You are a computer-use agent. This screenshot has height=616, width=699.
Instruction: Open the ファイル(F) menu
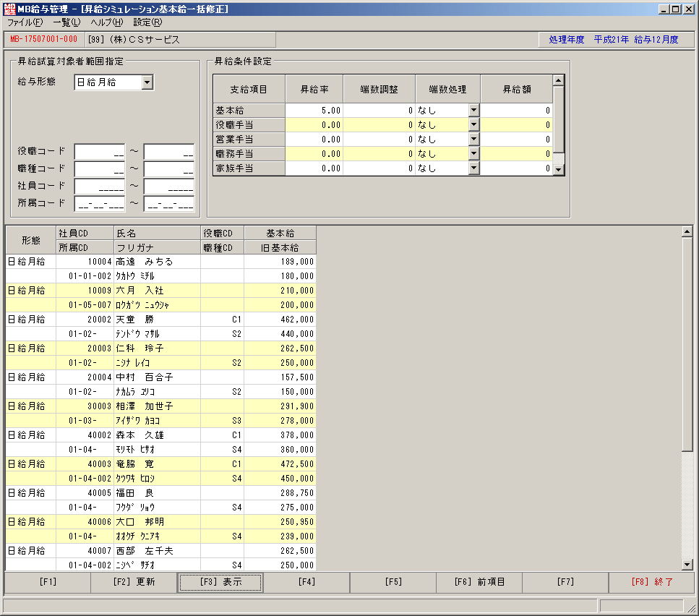coord(25,22)
